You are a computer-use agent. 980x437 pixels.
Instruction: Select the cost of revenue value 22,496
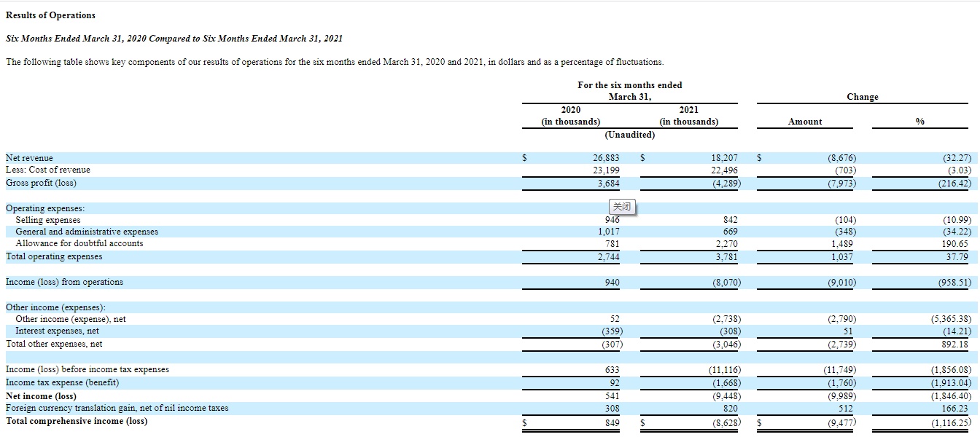[x=724, y=170]
